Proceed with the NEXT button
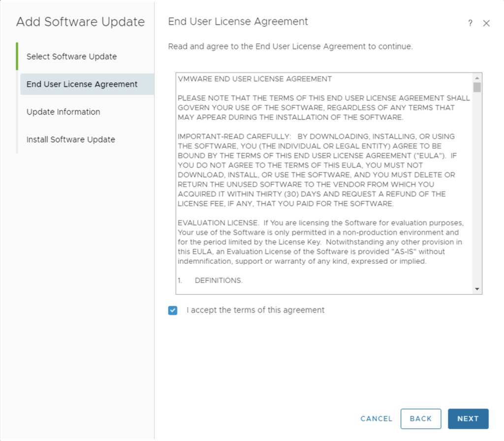The width and height of the screenshot is (504, 441). point(468,419)
